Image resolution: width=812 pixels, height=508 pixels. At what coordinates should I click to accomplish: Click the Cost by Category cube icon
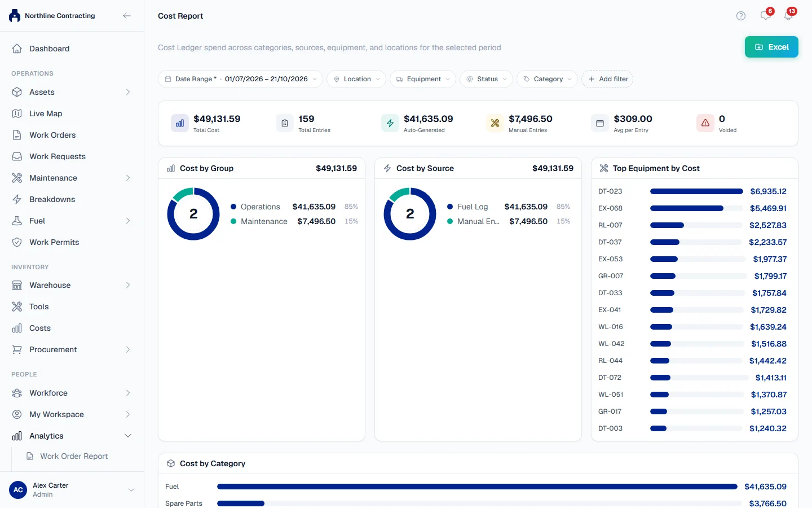(x=171, y=463)
